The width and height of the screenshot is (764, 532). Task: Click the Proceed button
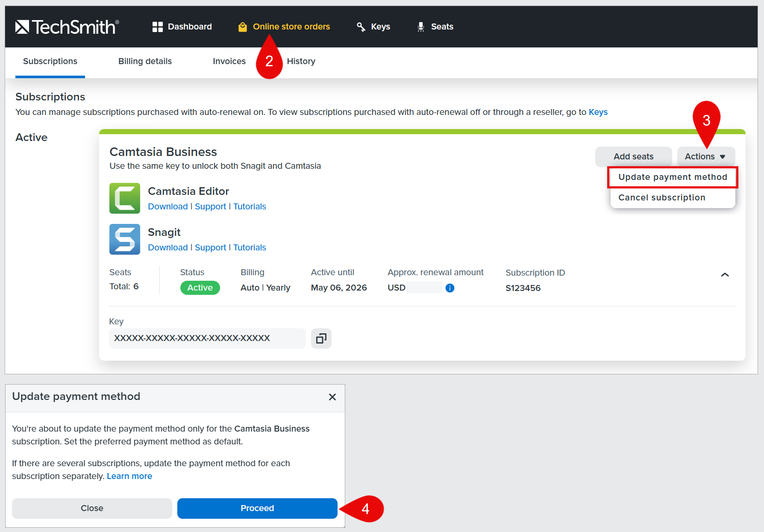click(257, 508)
